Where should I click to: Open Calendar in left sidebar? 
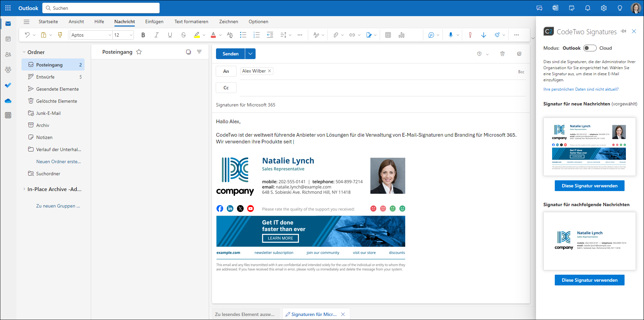tap(8, 39)
